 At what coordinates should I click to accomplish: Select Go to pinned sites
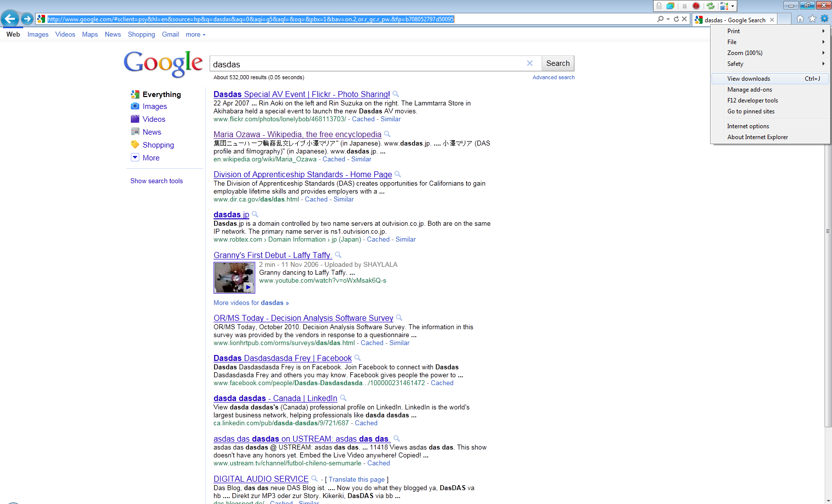pyautogui.click(x=770, y=111)
